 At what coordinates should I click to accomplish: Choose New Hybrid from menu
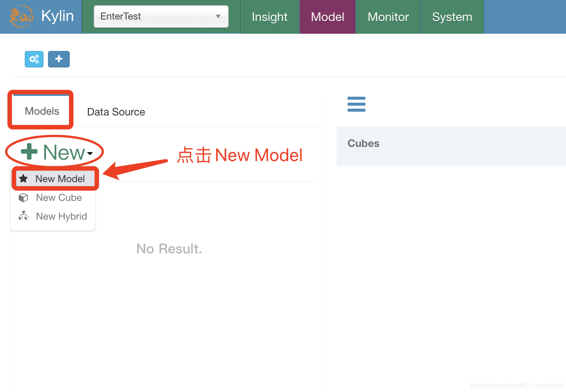coord(53,216)
